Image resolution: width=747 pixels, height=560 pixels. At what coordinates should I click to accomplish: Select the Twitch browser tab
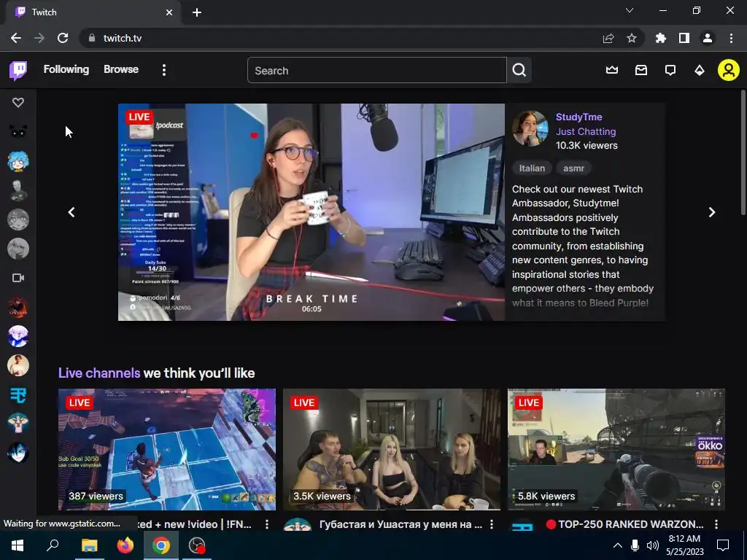coord(93,12)
